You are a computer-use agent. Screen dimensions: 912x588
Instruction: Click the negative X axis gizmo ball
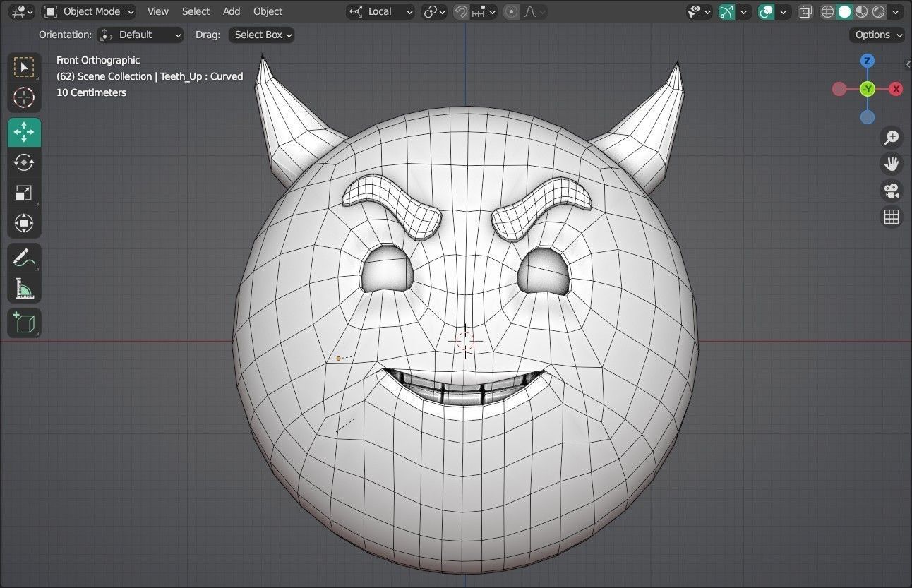pos(839,89)
